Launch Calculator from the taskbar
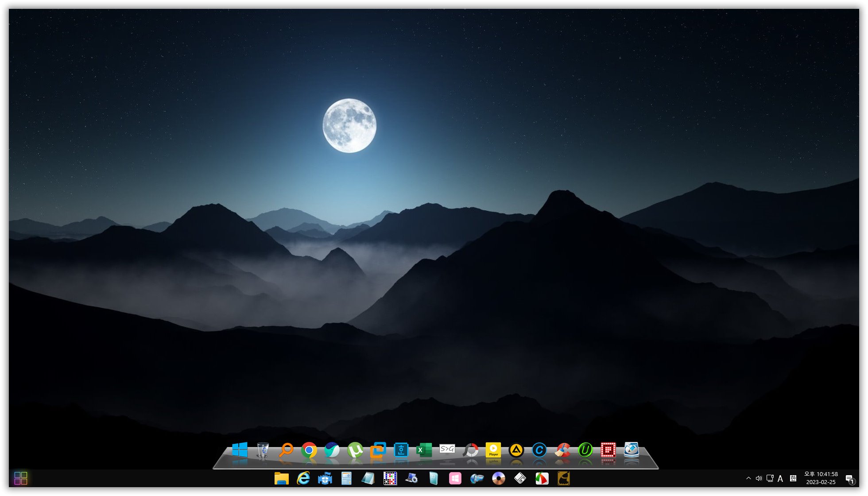 347,478
